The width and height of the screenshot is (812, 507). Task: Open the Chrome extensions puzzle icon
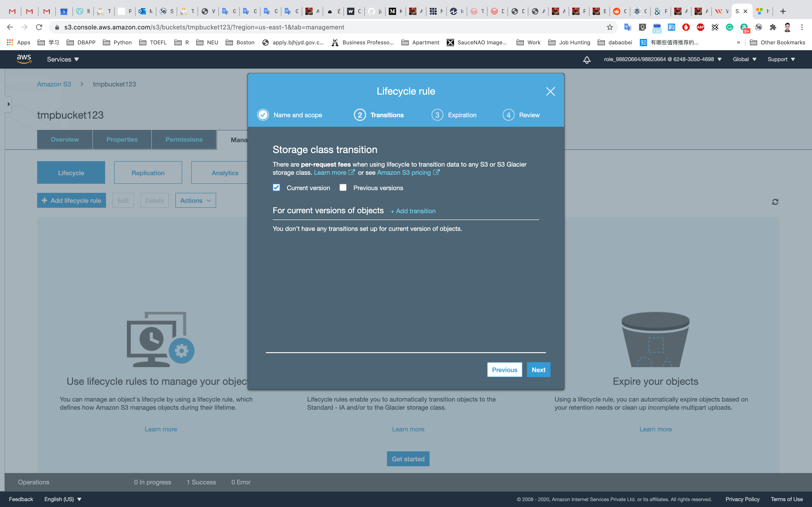pyautogui.click(x=773, y=27)
